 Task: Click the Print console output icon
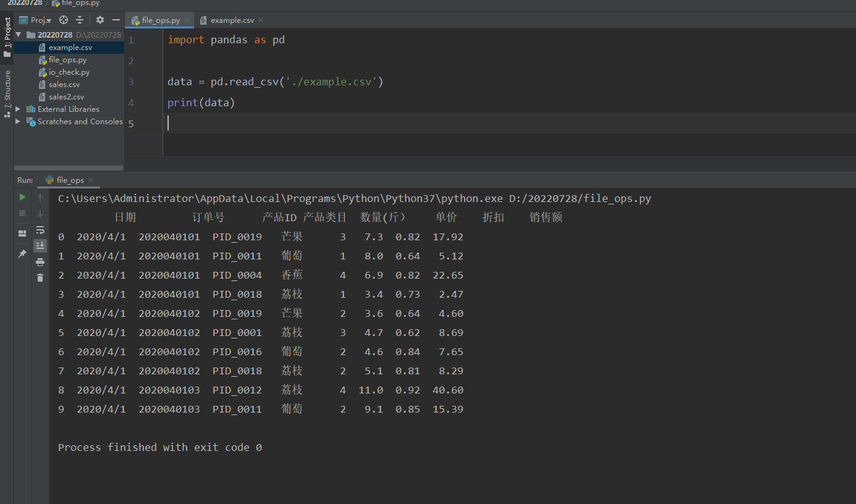(x=40, y=262)
